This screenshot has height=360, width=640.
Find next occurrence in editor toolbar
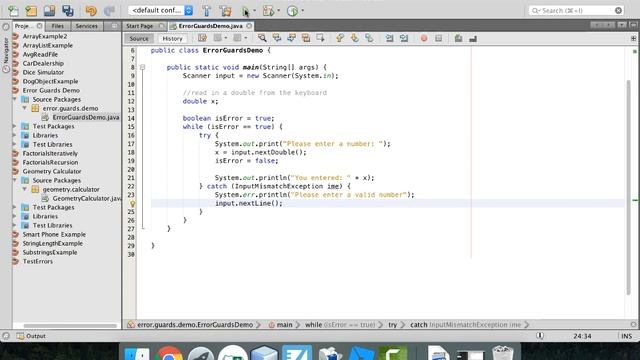tap(291, 38)
